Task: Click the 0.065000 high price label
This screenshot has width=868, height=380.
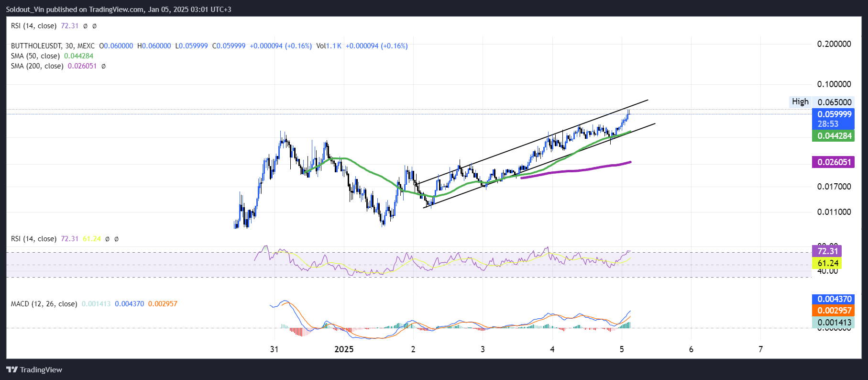Action: point(835,102)
